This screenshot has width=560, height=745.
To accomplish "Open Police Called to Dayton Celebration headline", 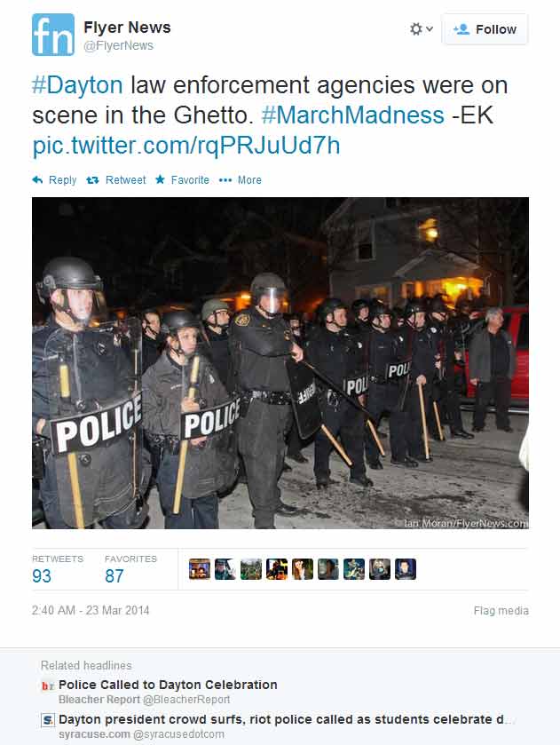I will pyautogui.click(x=168, y=685).
